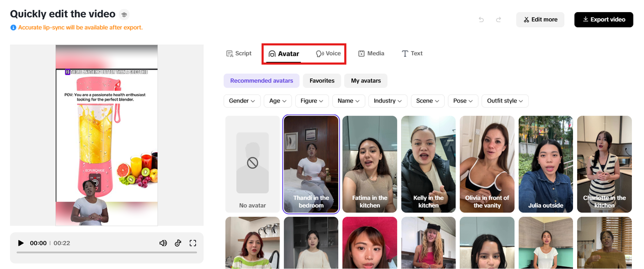Select Julia outside avatar
Image resolution: width=644 pixels, height=269 pixels.
point(546,164)
